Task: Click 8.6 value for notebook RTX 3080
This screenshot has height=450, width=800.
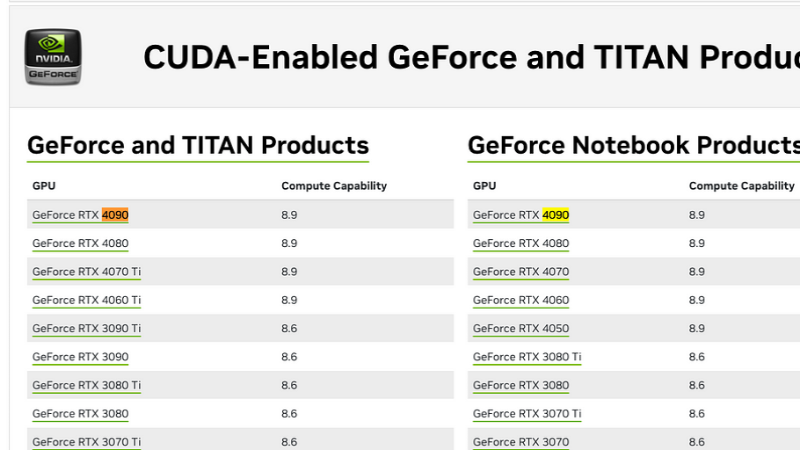Action: point(697,385)
